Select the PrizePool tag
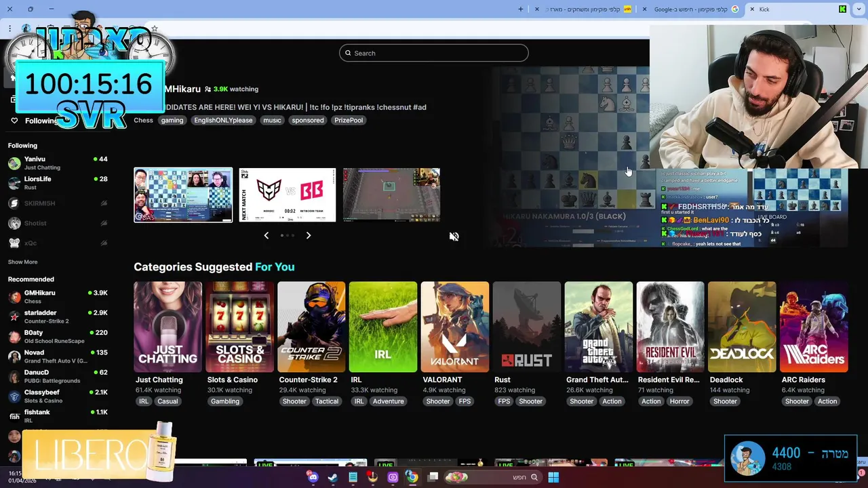This screenshot has width=868, height=488. pos(349,120)
